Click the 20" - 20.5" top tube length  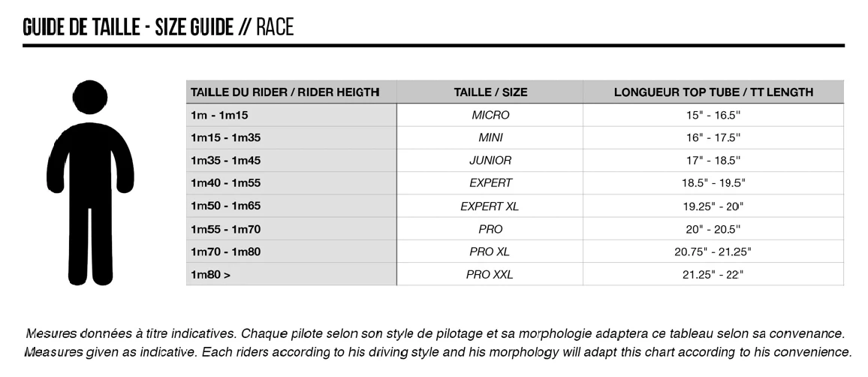pyautogui.click(x=713, y=228)
